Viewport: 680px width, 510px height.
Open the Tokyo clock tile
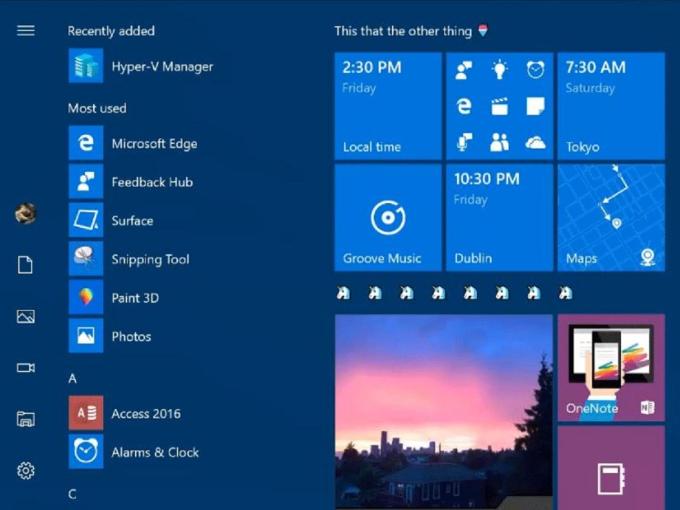(x=611, y=106)
